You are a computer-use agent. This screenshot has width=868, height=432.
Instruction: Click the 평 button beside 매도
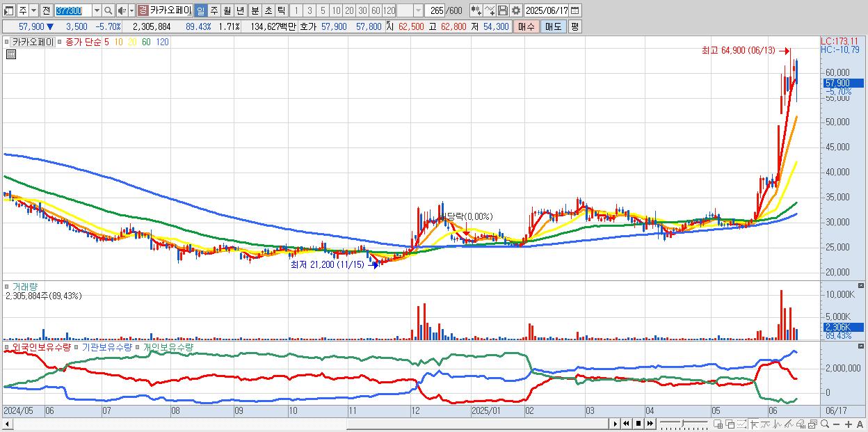[x=574, y=26]
